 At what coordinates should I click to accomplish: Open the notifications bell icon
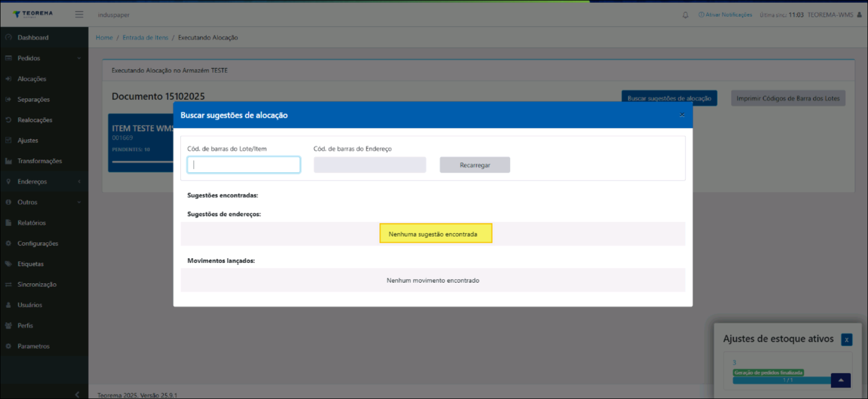685,15
